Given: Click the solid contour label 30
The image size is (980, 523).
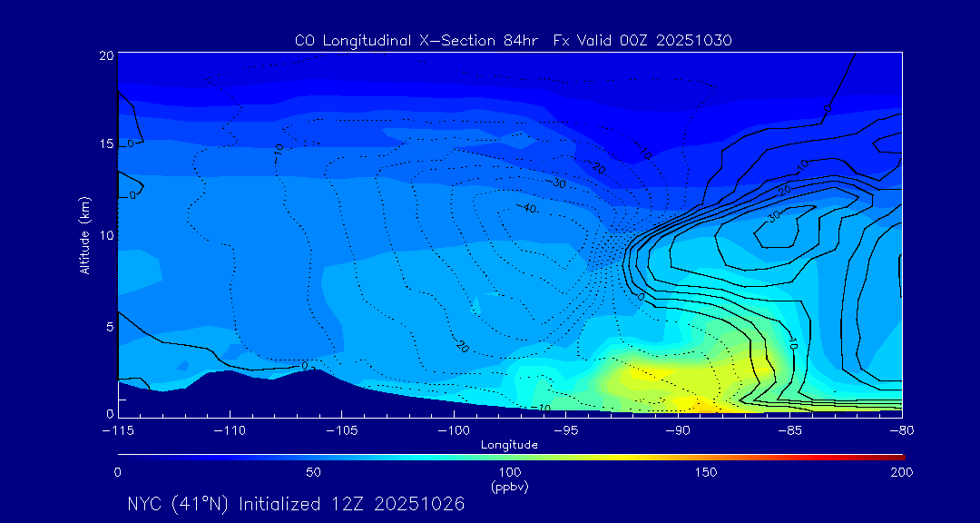Looking at the screenshot, I should [774, 217].
